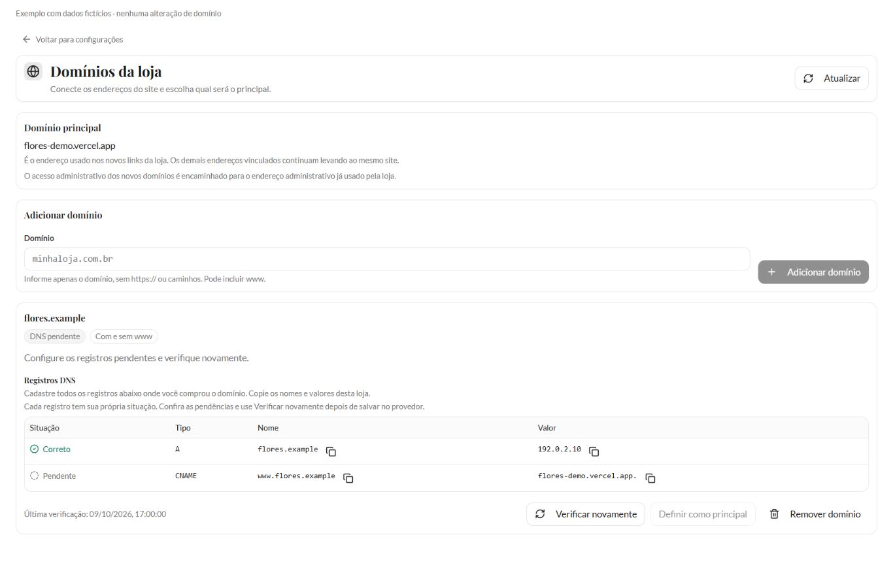Click the Domínio principal heading
The width and height of the screenshot is (893, 588).
(x=63, y=128)
